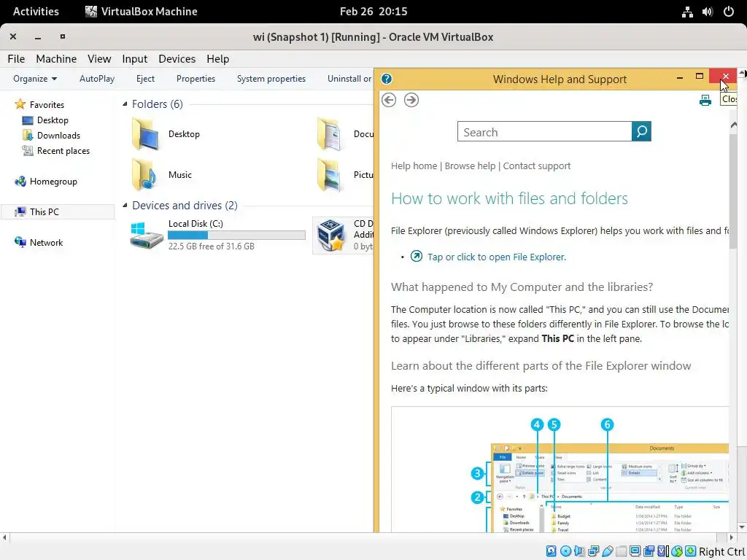
Task: Select the Local Disk (C:) drive icon
Action: pos(147,235)
